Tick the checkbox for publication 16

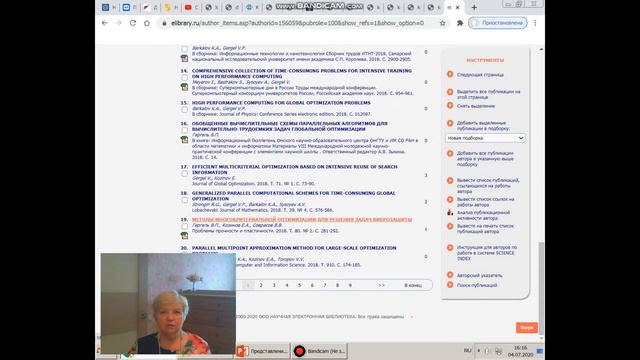click(x=184, y=130)
